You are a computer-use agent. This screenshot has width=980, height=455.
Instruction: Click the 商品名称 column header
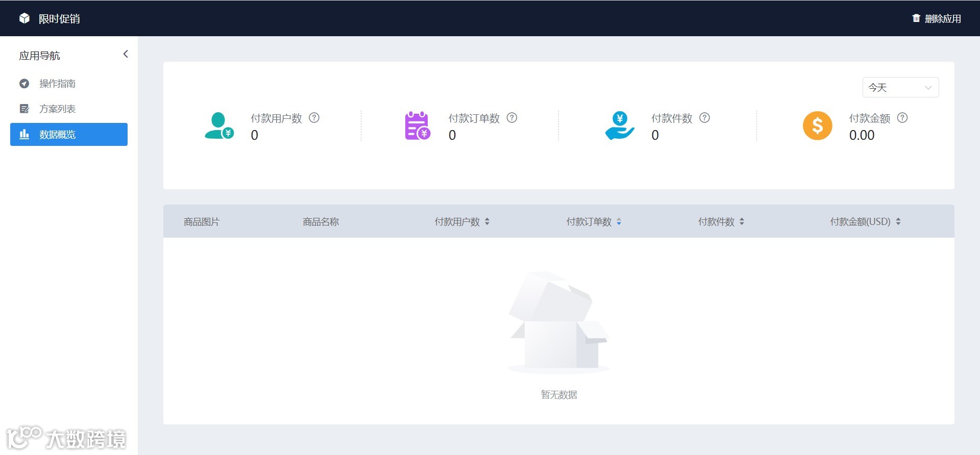(321, 222)
